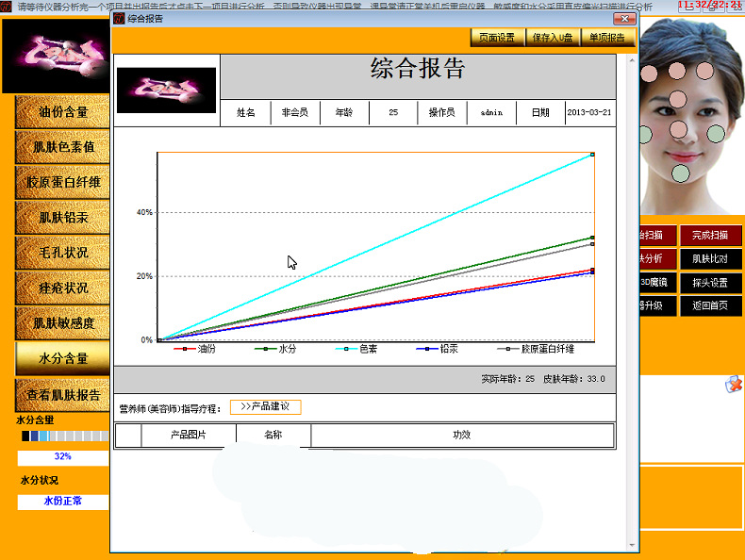This screenshot has height=560, width=745.
Task: Select the right forehead scan point
Action: coord(704,72)
